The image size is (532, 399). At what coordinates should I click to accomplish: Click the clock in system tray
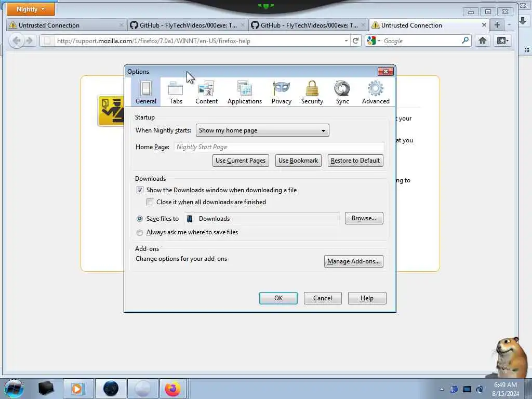pyautogui.click(x=505, y=389)
